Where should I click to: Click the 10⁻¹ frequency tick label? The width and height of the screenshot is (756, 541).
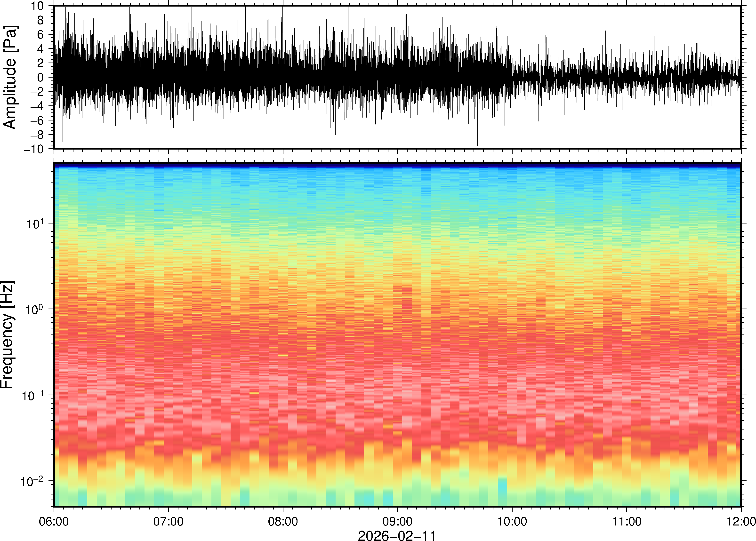pyautogui.click(x=33, y=395)
